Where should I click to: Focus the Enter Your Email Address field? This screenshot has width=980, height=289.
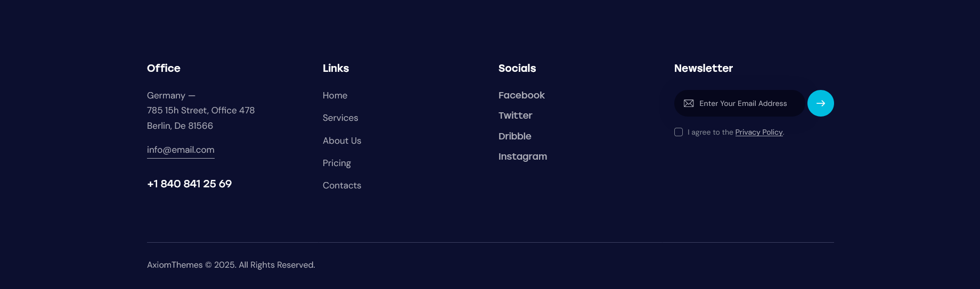pyautogui.click(x=740, y=103)
